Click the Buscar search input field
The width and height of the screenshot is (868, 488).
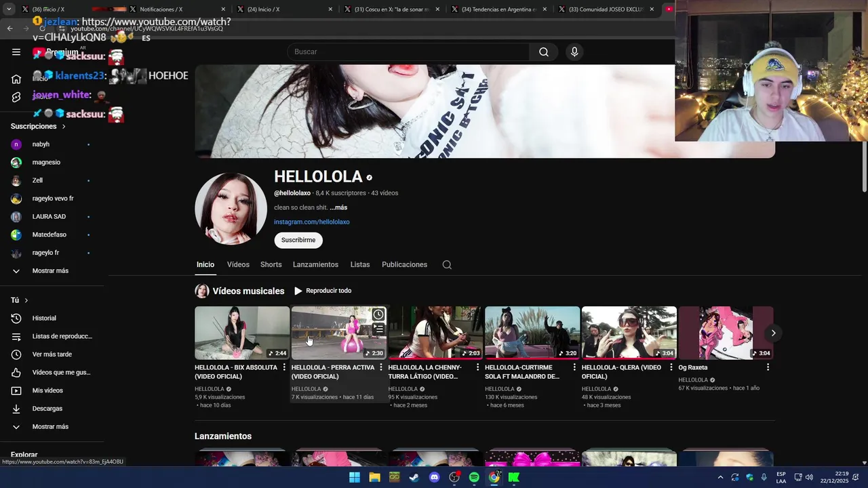408,52
